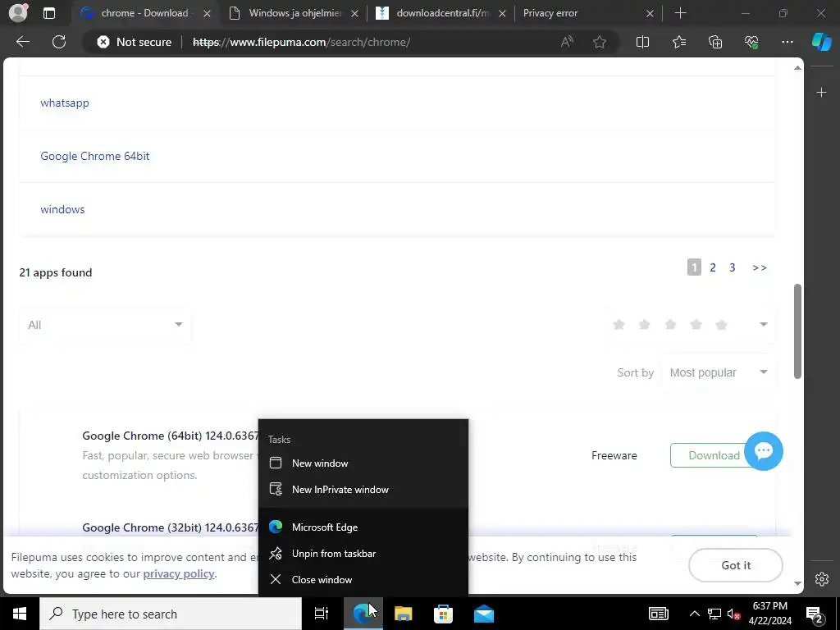This screenshot has height=630, width=840.
Task: Click the Not secure site info badge
Action: (135, 42)
